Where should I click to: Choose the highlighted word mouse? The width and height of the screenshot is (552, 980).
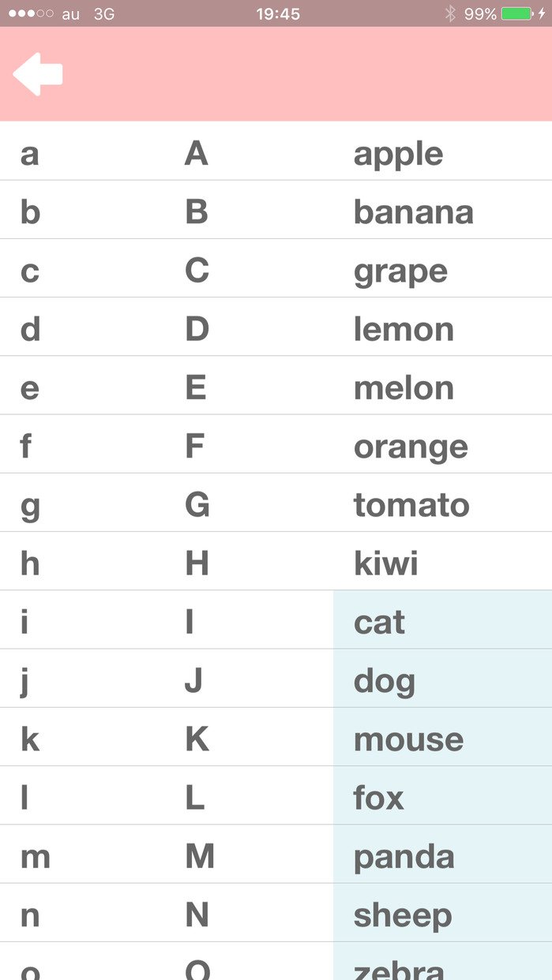(x=408, y=739)
